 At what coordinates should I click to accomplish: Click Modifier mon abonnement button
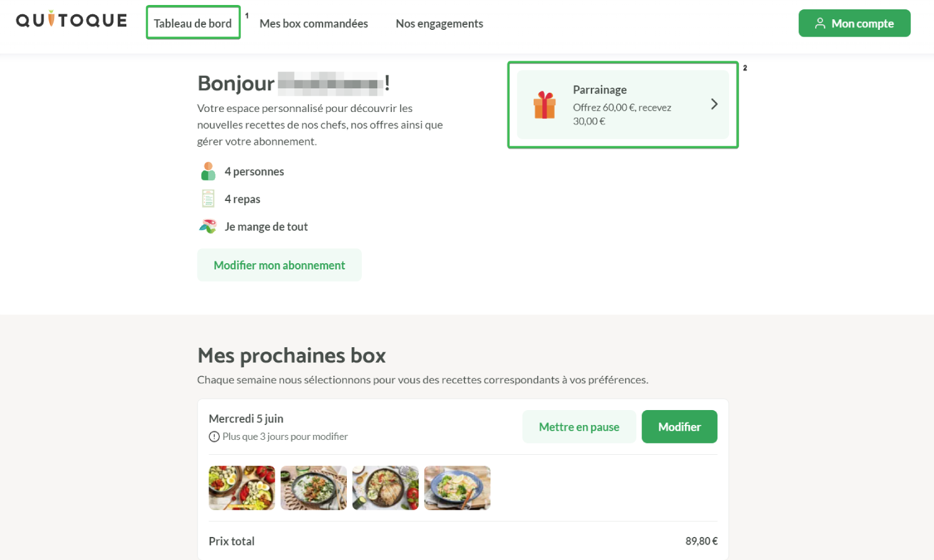point(280,265)
